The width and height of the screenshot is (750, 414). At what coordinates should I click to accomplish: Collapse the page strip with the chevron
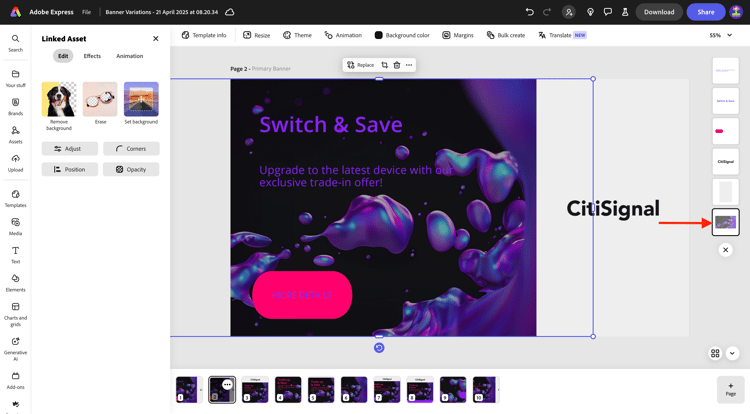point(732,353)
